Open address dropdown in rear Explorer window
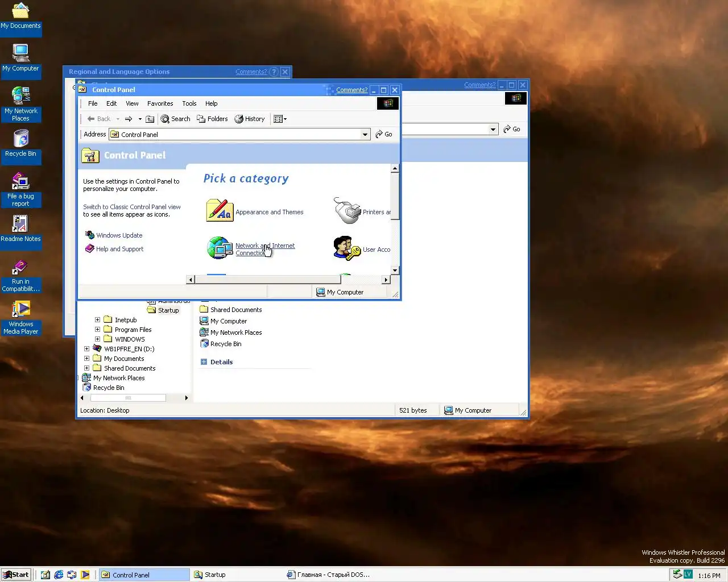Image resolution: width=728 pixels, height=582 pixels. point(493,129)
